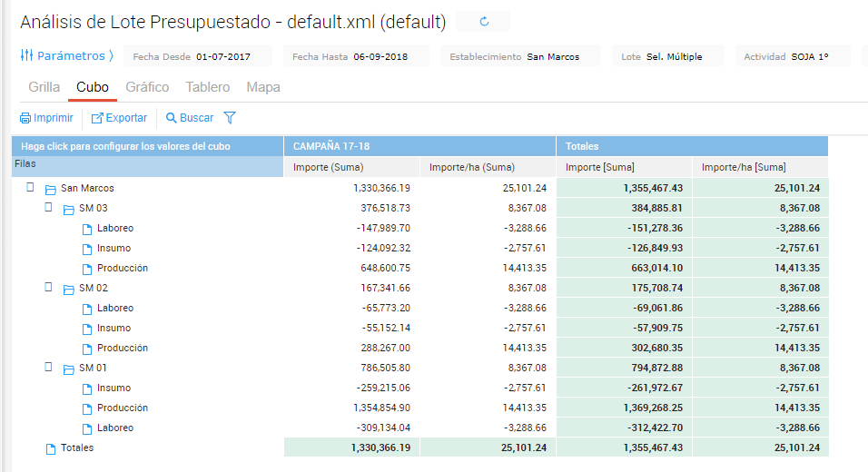Click the Fecha Desde date field

pyautogui.click(x=197, y=56)
